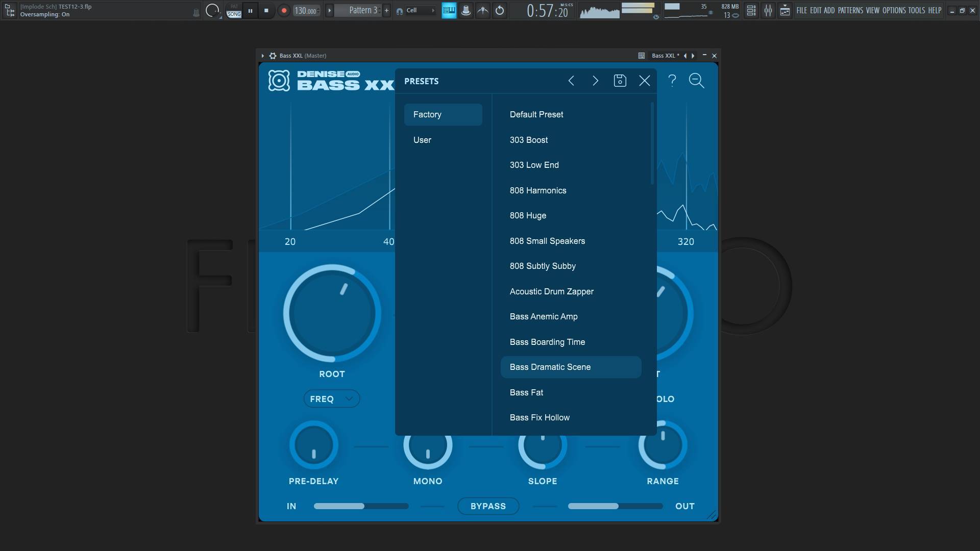Open the ADD menu
Viewport: 980px width, 551px height.
tap(829, 10)
